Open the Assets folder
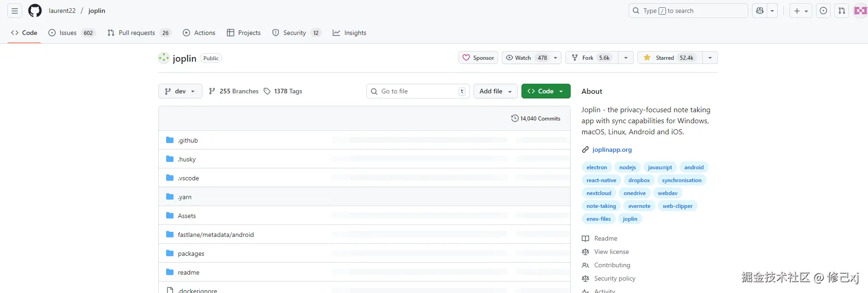868x293 pixels. point(187,216)
